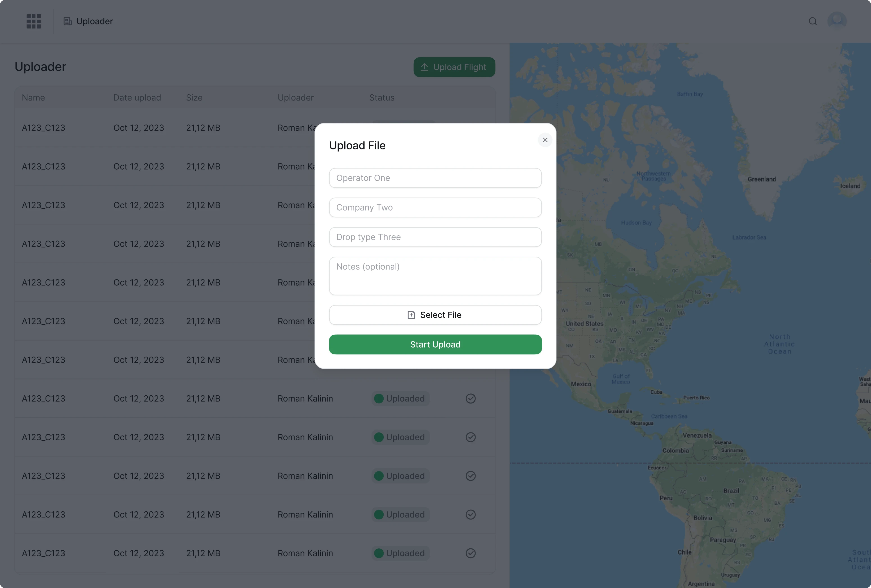
Task: Open search using the magnifier icon
Action: click(x=813, y=21)
